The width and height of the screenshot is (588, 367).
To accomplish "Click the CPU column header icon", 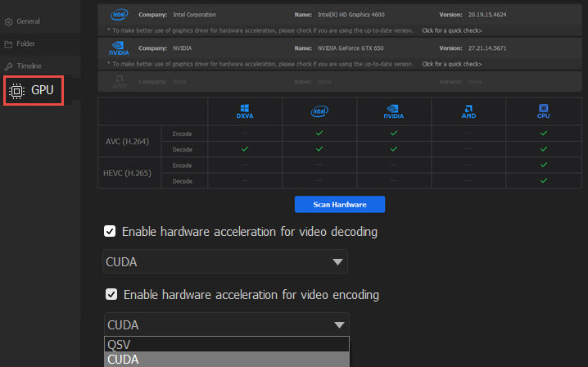I will pos(544,111).
